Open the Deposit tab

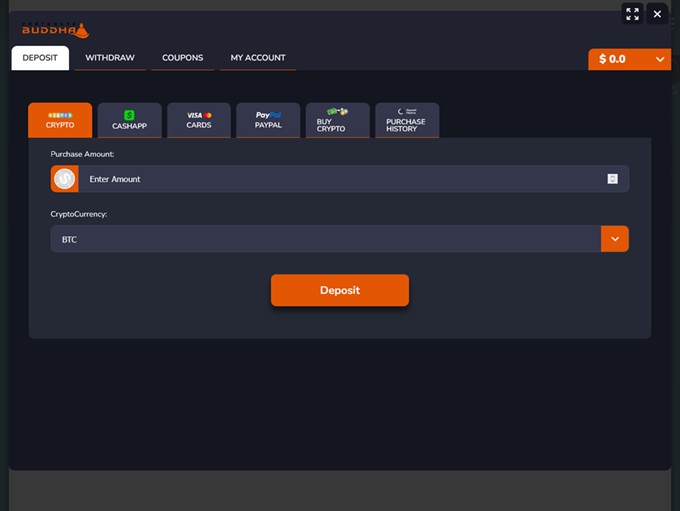point(40,58)
